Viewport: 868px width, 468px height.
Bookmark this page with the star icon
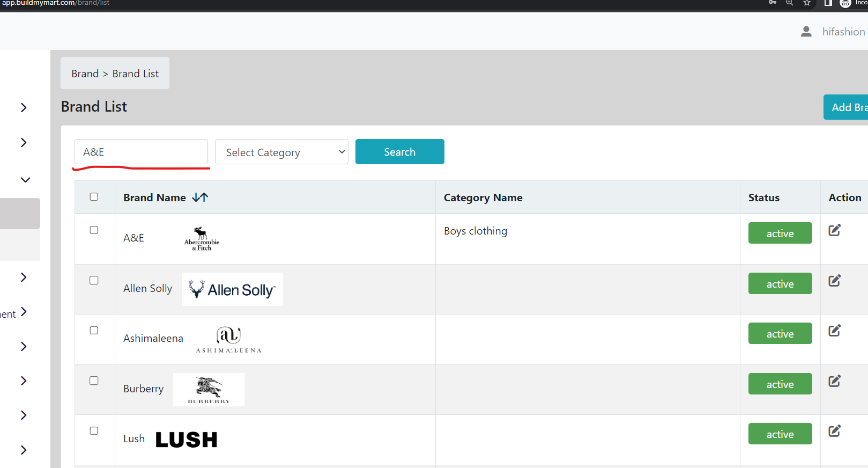pos(807,3)
